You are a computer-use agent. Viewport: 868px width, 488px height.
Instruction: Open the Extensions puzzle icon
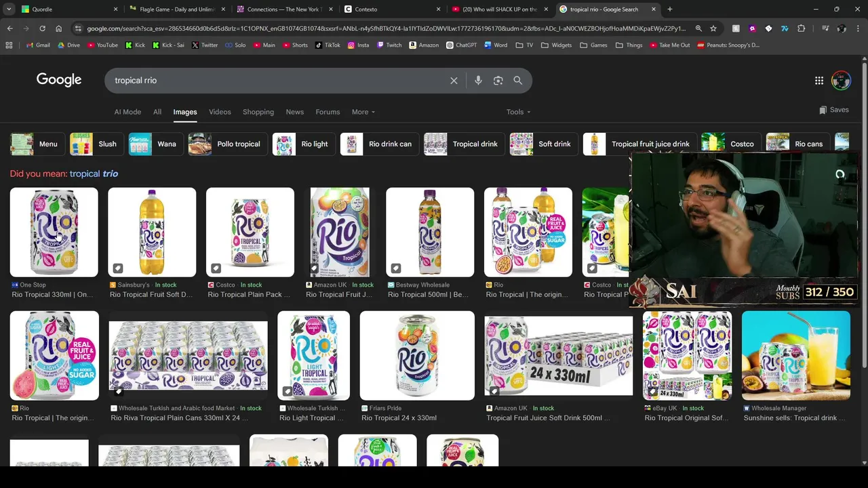click(801, 28)
